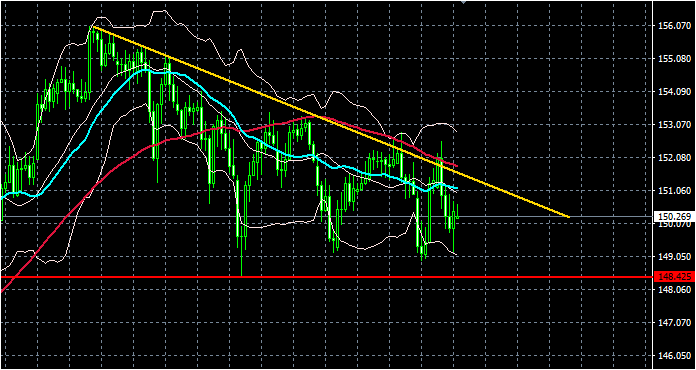The image size is (696, 370).
Task: Click the 147.070 price axis label
Action: click(673, 323)
